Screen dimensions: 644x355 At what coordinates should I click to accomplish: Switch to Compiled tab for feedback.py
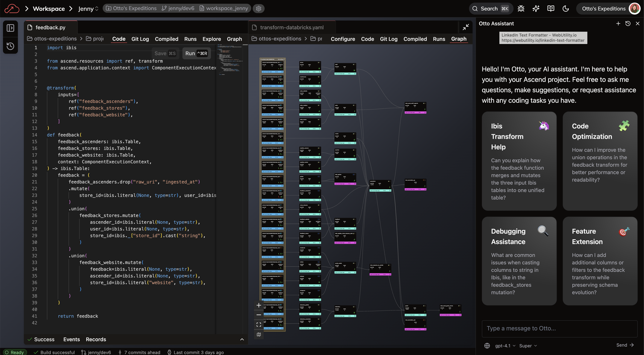(167, 39)
